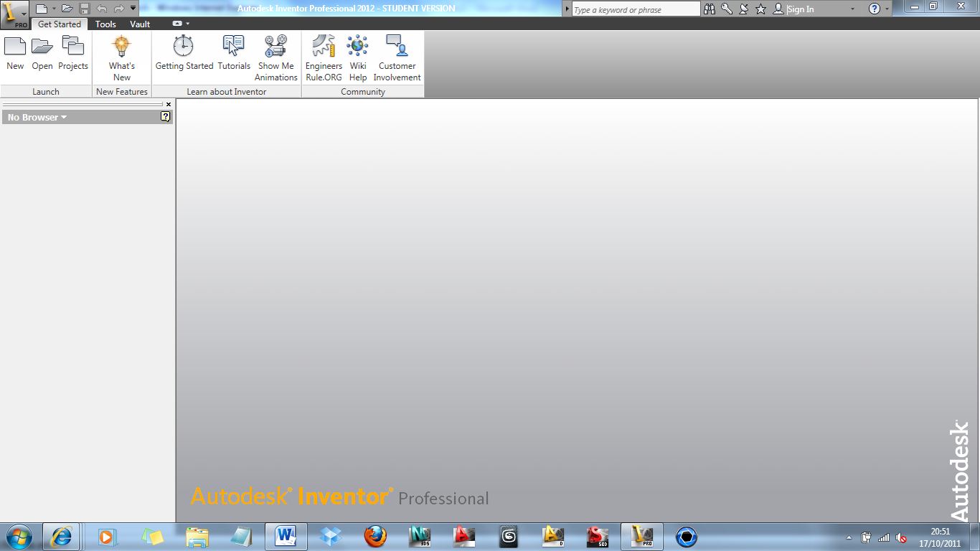
Task: Click the Open button in Launch panel
Action: pyautogui.click(x=42, y=53)
